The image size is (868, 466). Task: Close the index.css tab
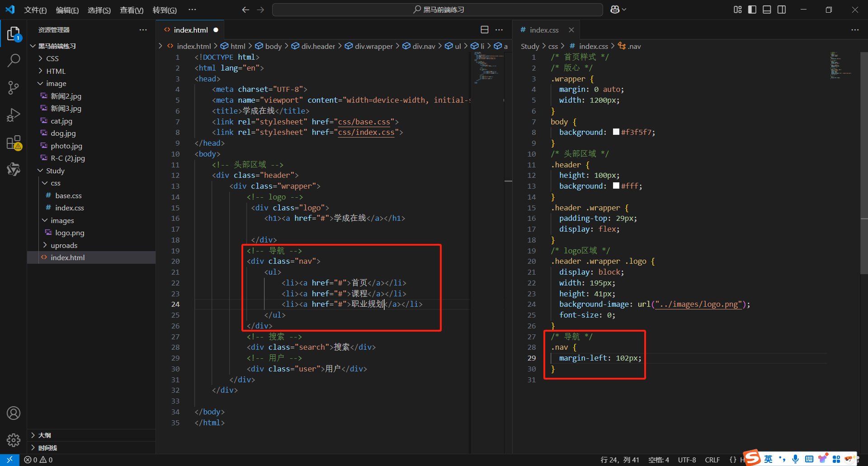571,30
